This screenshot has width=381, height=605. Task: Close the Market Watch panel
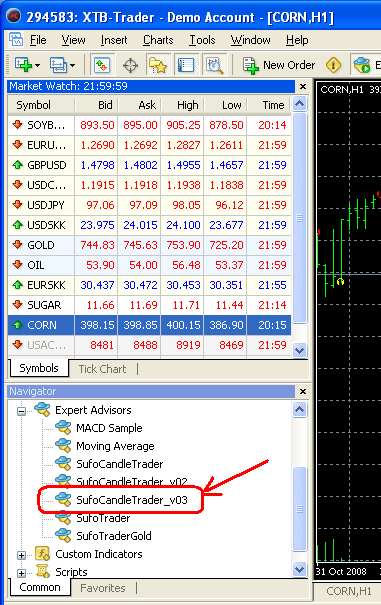click(x=303, y=86)
